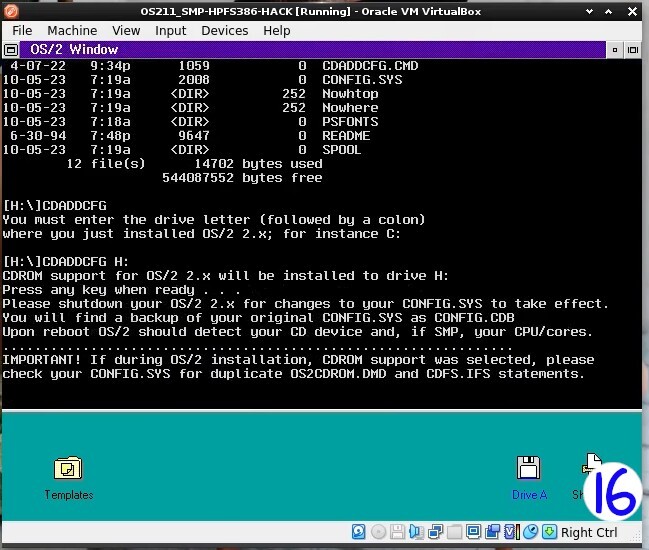
Task: Click the Nowhtop directory entry
Action: coord(350,94)
